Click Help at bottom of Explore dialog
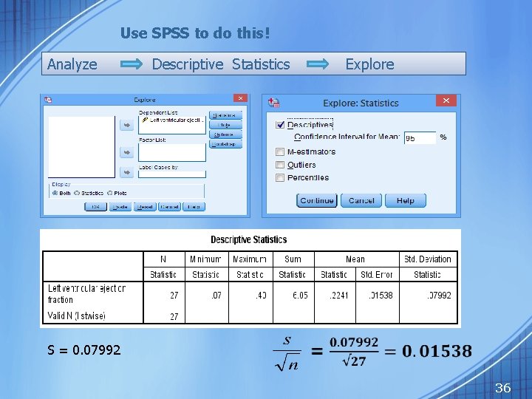 194,207
